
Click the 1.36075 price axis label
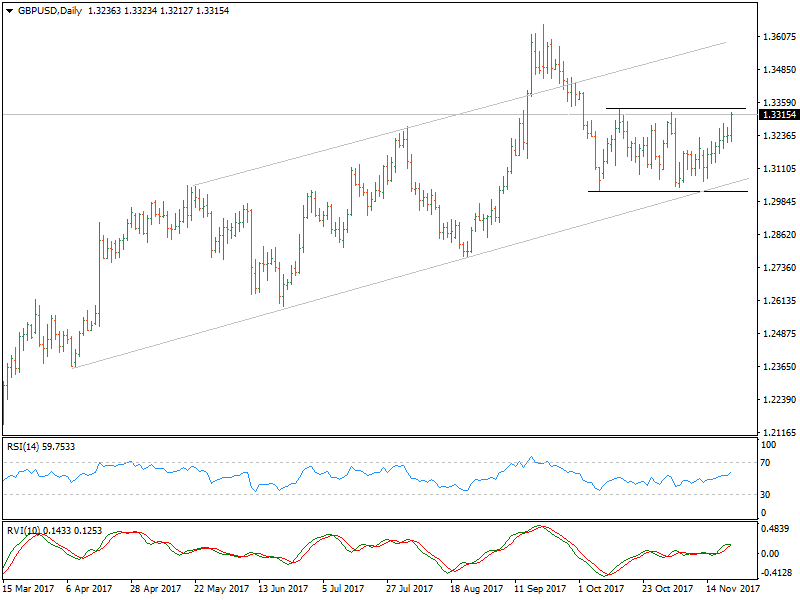[777, 37]
